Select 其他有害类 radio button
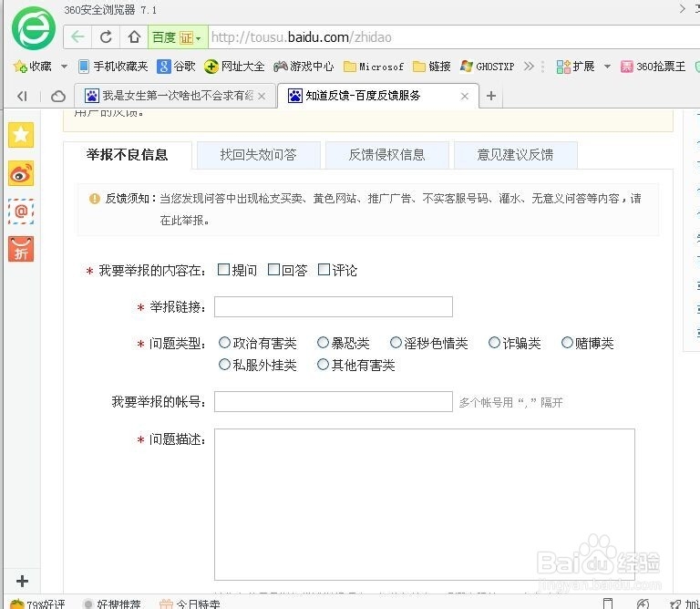Screen dimensions: 700x609 click(x=323, y=365)
